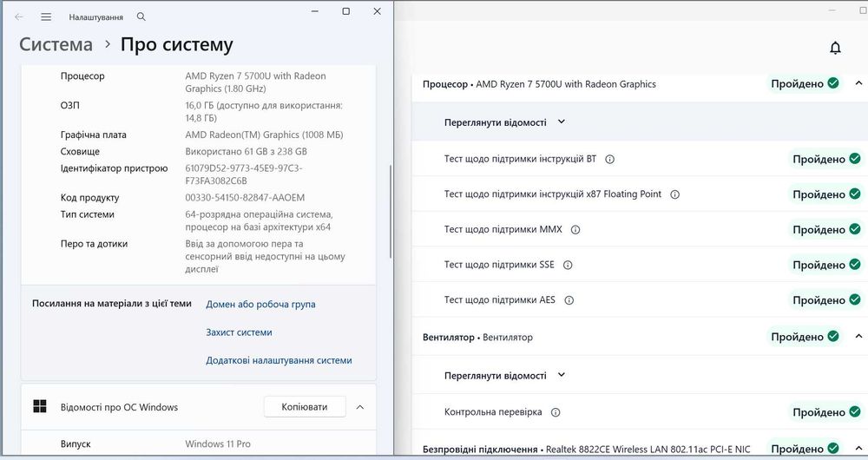
Task: Open the Домен або робоча група link
Action: coord(260,305)
